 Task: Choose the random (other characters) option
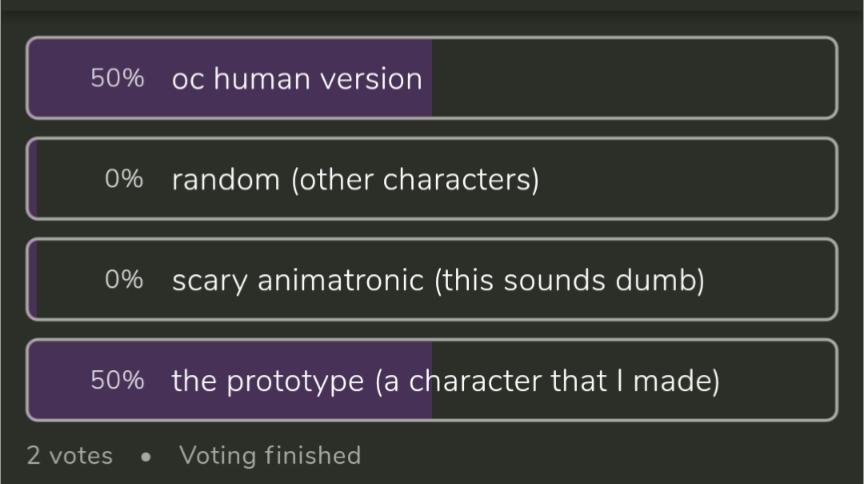(432, 179)
